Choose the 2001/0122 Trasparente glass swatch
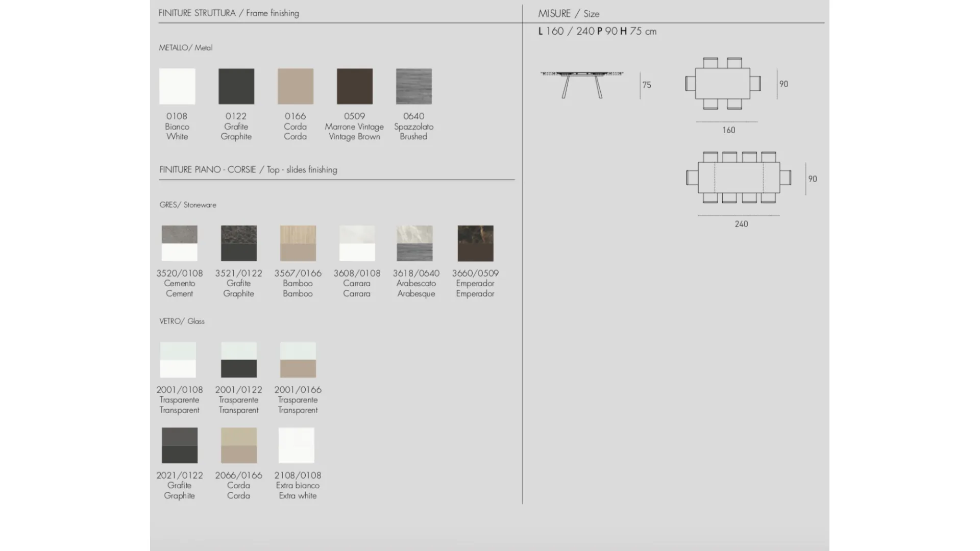 239,360
